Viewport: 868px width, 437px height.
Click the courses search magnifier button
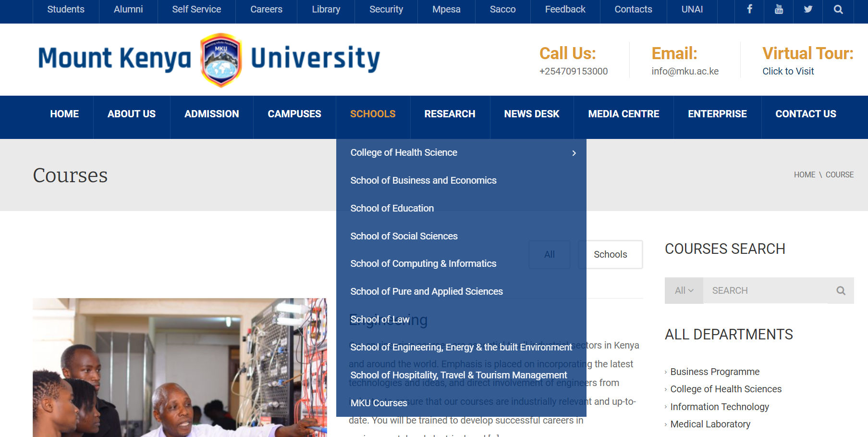841,290
